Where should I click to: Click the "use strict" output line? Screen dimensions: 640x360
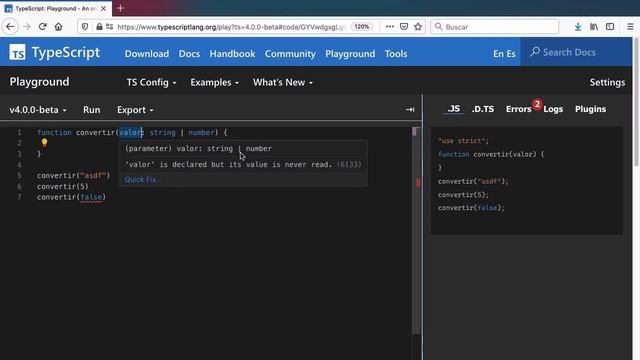[463, 141]
